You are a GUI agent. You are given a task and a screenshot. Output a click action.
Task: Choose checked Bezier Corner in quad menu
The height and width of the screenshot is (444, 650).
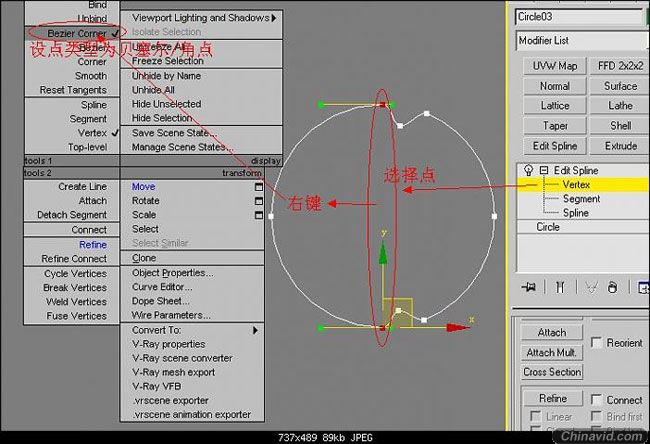pyautogui.click(x=73, y=33)
